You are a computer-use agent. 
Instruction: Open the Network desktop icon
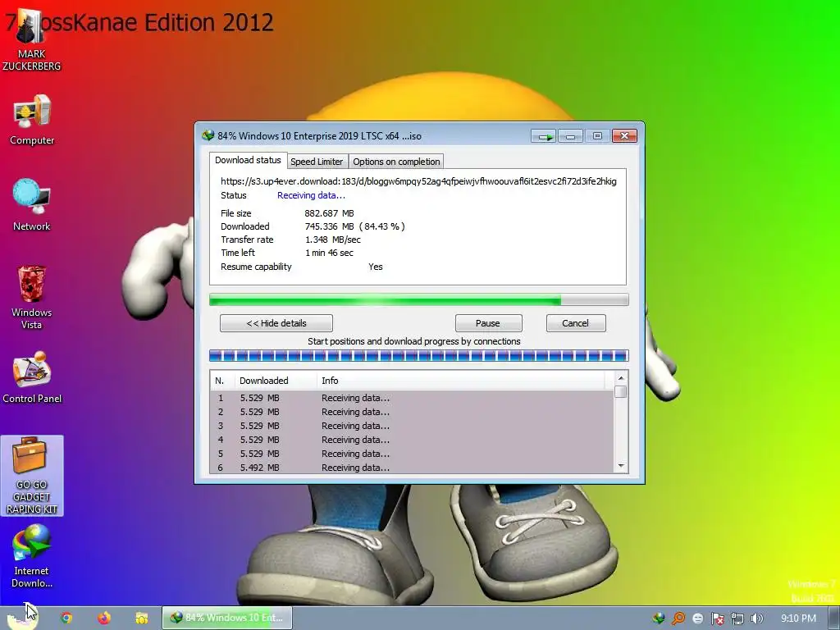click(x=32, y=204)
